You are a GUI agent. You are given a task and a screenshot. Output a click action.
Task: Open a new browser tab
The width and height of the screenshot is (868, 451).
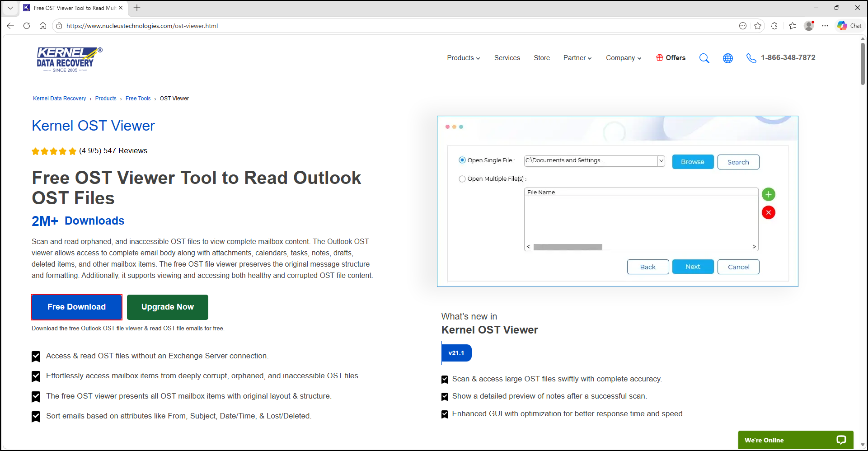click(137, 8)
